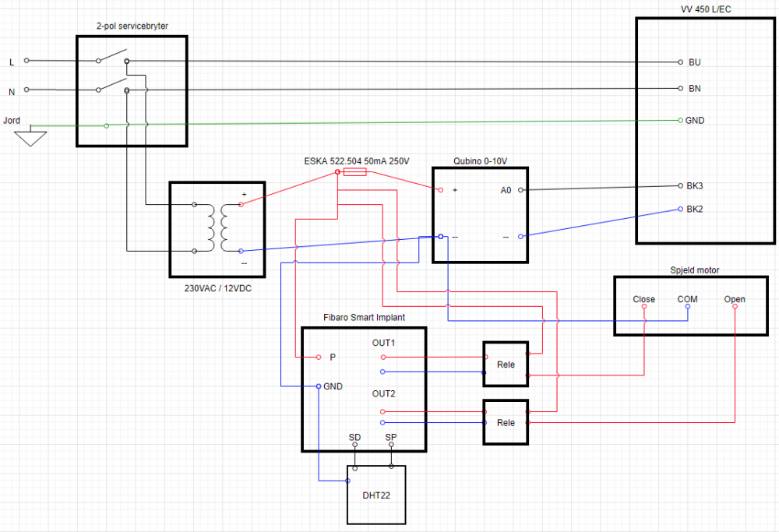Click OUT1 label on Fibaro Smart Implant
The width and height of the screenshot is (779, 532).
384,343
